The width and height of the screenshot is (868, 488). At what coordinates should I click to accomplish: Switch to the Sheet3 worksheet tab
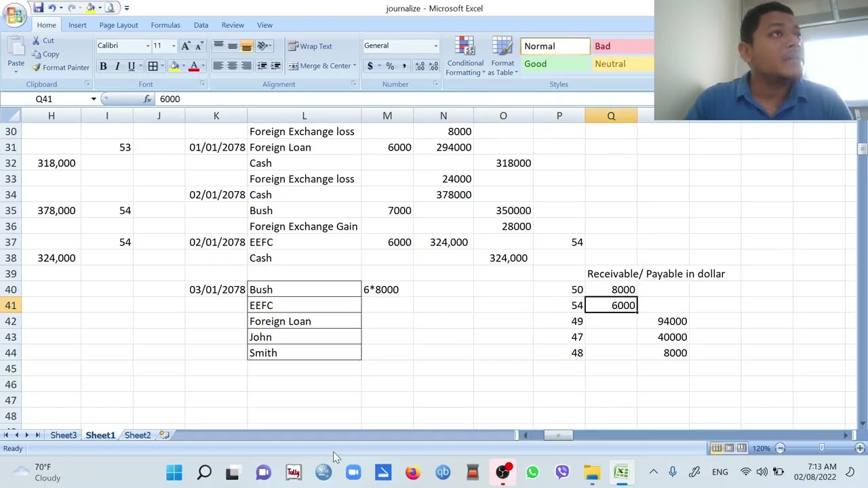(x=63, y=435)
